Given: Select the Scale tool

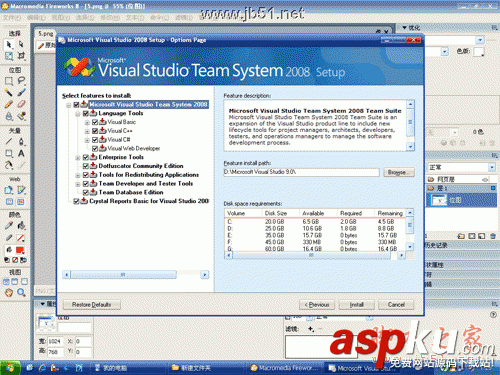Looking at the screenshot, I should 9,56.
